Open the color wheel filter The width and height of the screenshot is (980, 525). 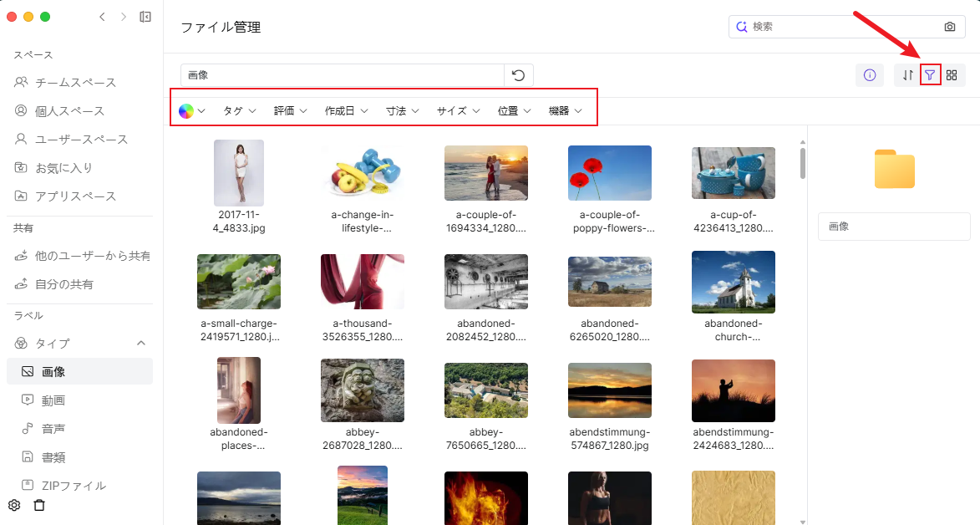click(x=191, y=111)
